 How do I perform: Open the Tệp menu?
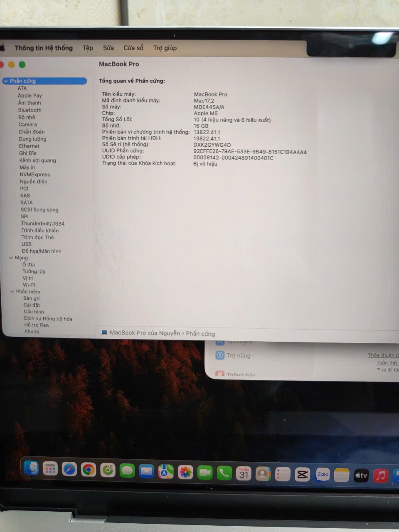(88, 48)
